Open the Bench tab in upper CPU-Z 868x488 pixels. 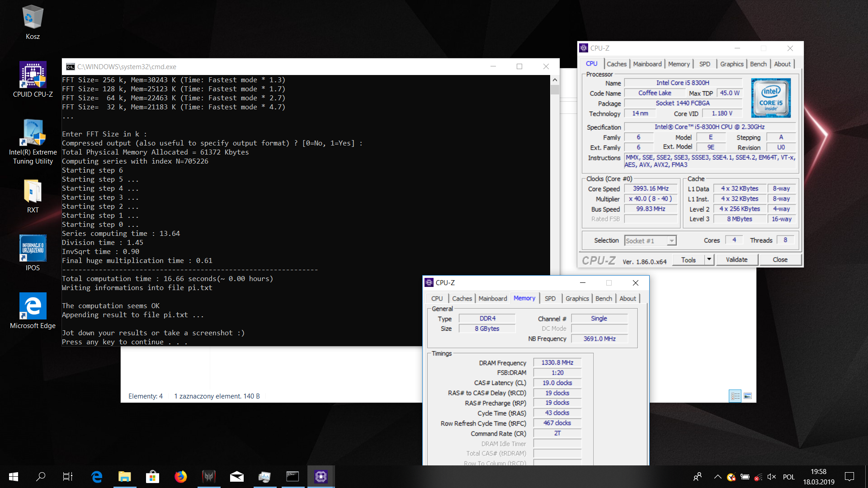[x=758, y=64]
